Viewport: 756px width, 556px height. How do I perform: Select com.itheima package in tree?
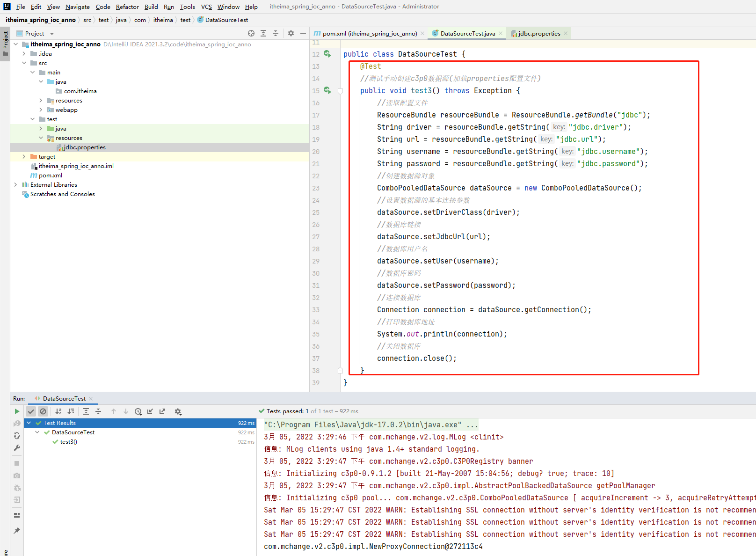point(160,91)
